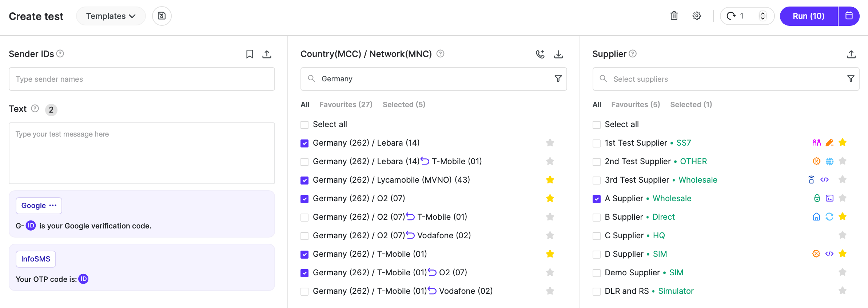Image resolution: width=868 pixels, height=308 pixels.
Task: Favourite the Germany Lebara (14) star
Action: tap(550, 143)
